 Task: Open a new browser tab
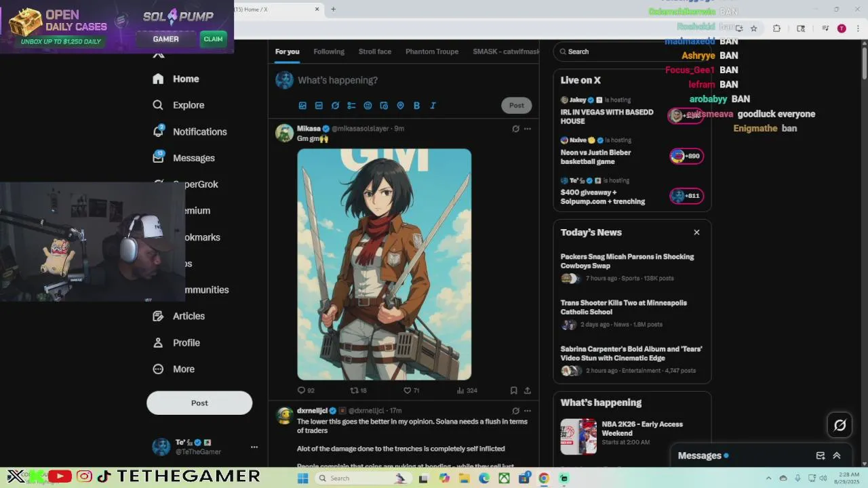tap(333, 9)
